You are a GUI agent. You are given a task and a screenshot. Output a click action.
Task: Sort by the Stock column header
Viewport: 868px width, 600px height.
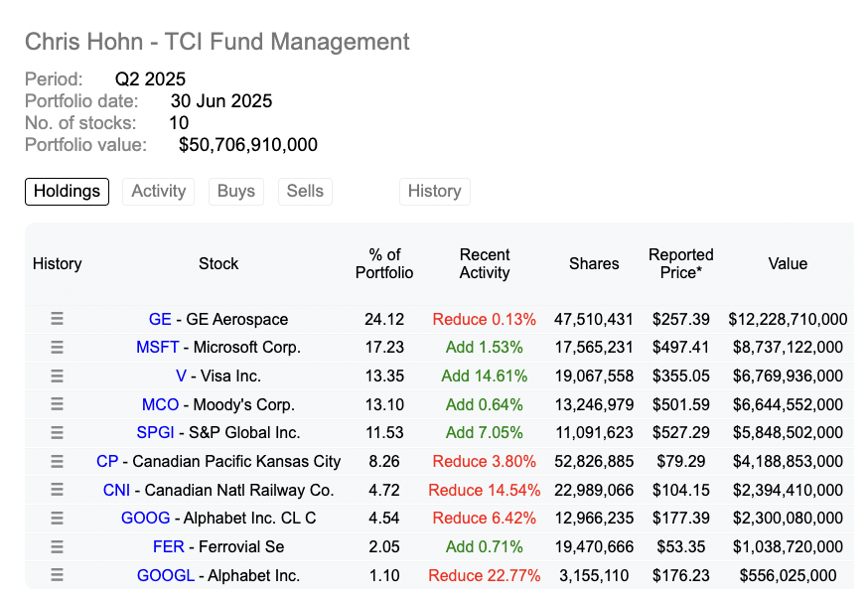click(218, 263)
